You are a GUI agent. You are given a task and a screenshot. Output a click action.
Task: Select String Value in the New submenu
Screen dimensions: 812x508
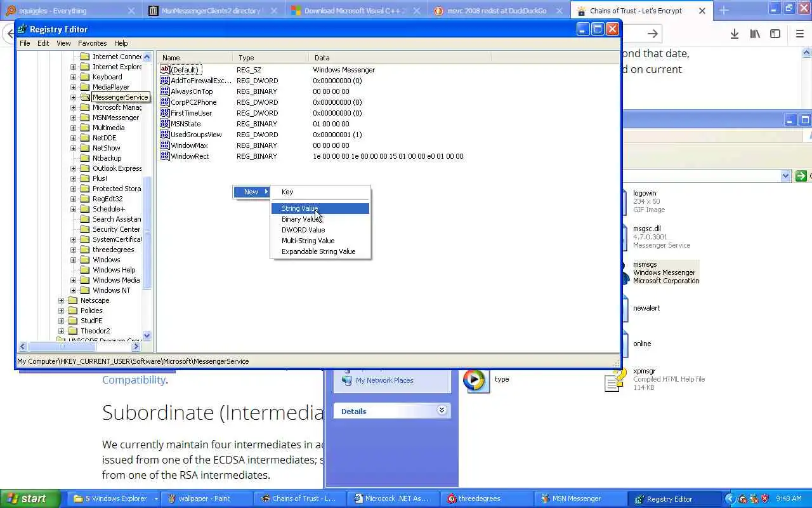320,208
